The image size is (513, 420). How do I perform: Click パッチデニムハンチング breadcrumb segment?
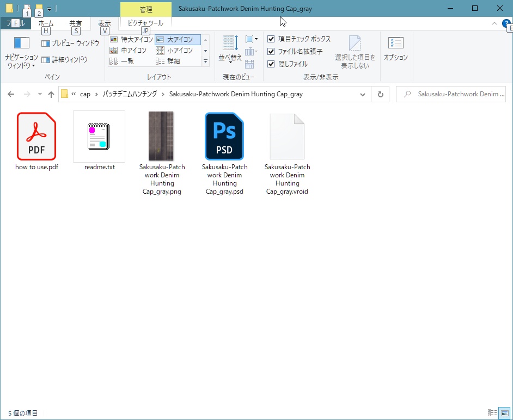click(130, 94)
